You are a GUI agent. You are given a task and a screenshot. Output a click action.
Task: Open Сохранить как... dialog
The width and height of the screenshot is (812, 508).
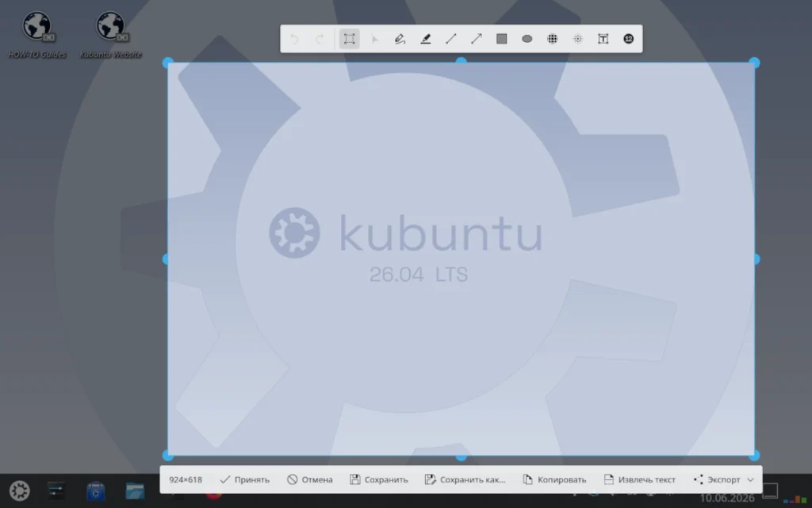click(x=465, y=479)
